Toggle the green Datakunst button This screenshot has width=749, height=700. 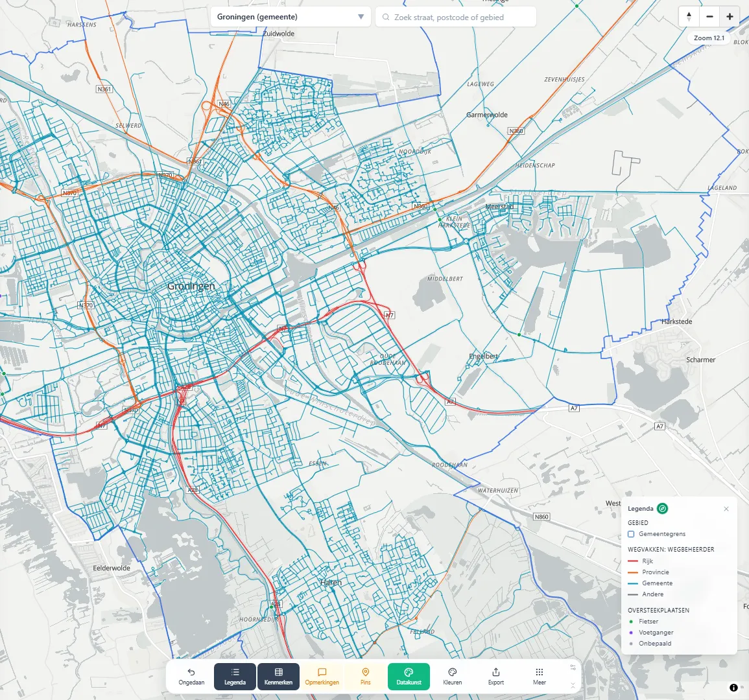tap(409, 677)
